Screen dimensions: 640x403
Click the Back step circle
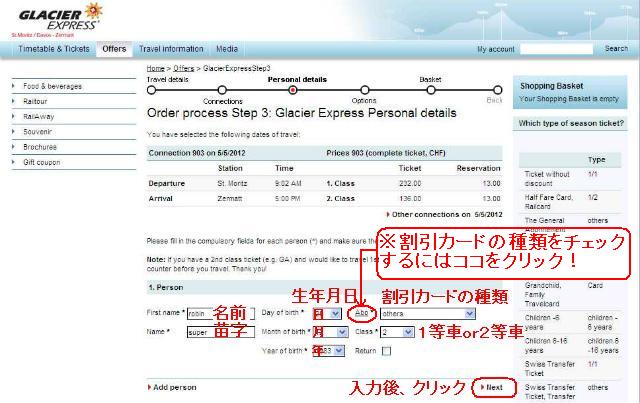click(497, 90)
